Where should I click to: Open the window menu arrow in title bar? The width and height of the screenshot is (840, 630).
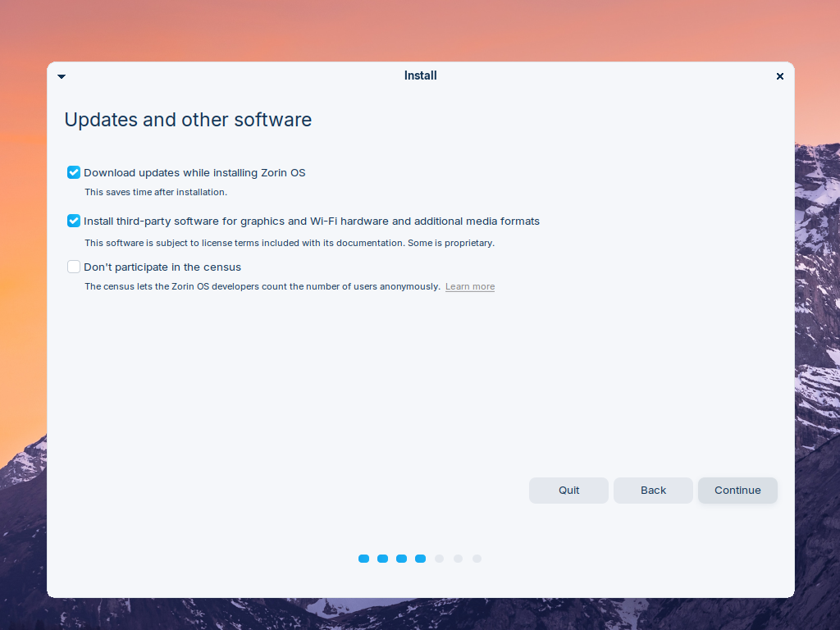pyautogui.click(x=62, y=76)
